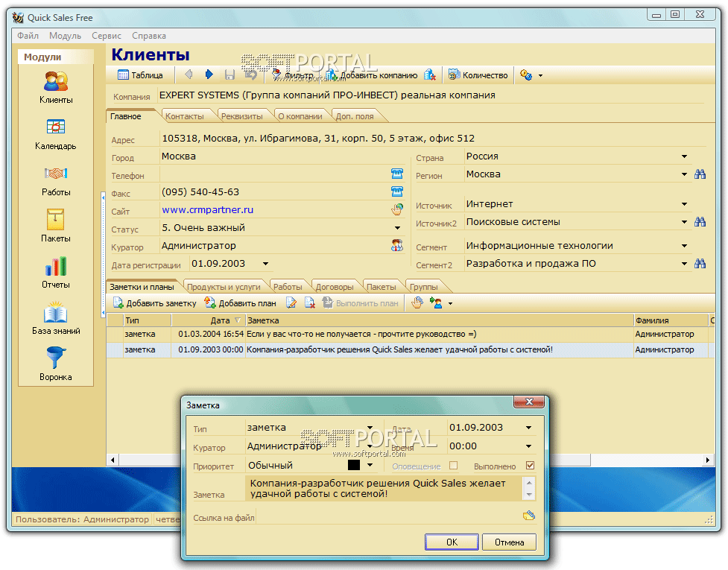Open the Справка menu
Screen dimensions: 728x570
tap(148, 36)
